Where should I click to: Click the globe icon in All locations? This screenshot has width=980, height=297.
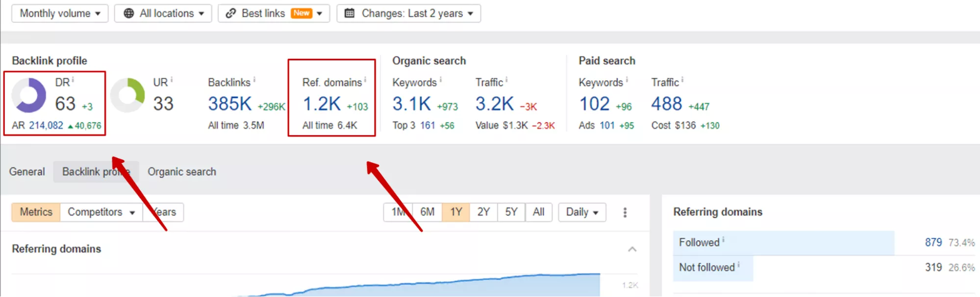128,13
